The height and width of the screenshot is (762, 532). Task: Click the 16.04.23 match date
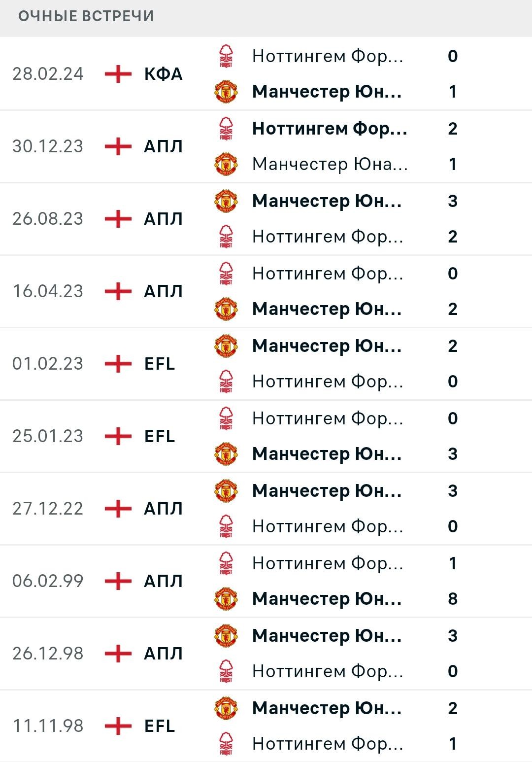[48, 291]
